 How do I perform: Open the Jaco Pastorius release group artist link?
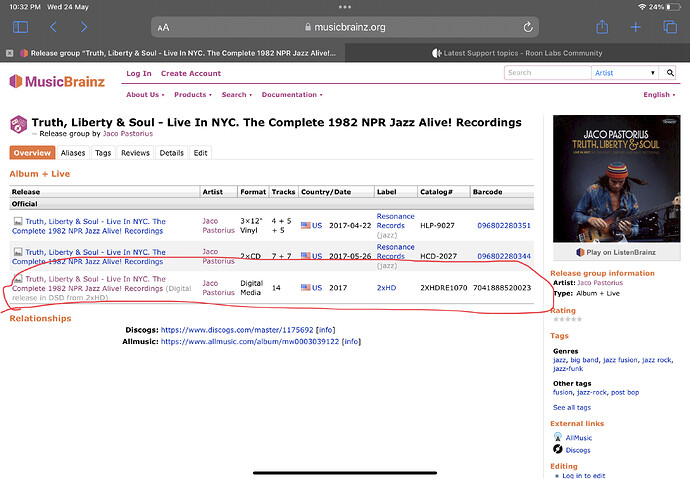pyautogui.click(x=128, y=134)
